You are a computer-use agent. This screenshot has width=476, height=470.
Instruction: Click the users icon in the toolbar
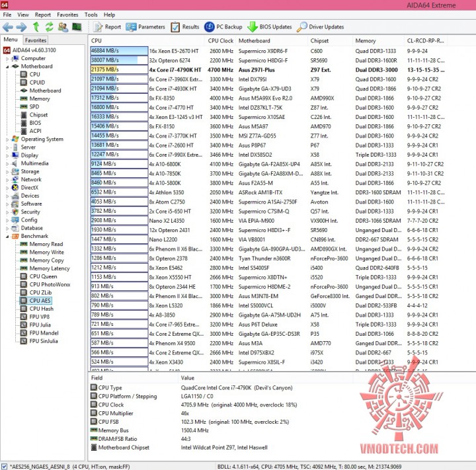pos(63,26)
